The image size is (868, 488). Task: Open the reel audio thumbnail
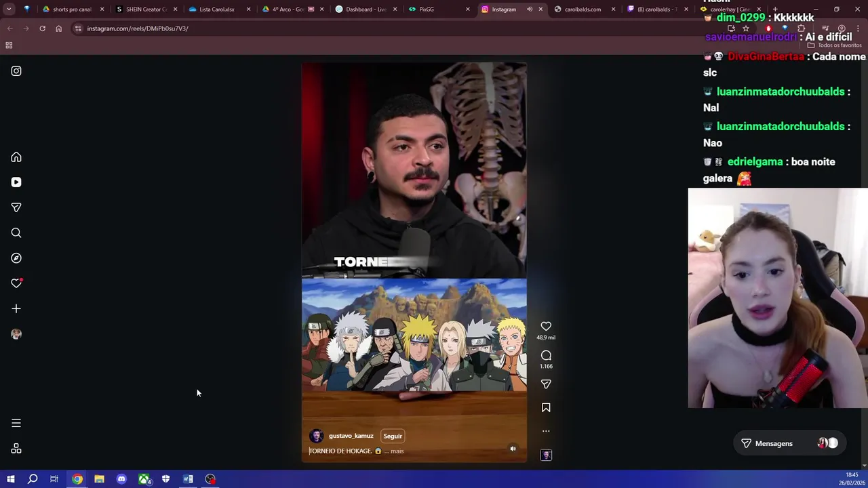point(546,455)
